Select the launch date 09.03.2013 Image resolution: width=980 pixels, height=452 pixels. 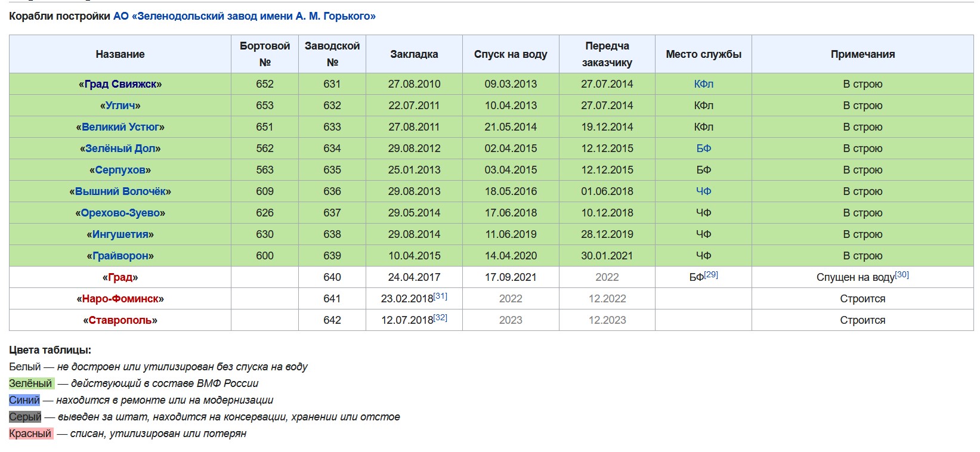(x=511, y=84)
